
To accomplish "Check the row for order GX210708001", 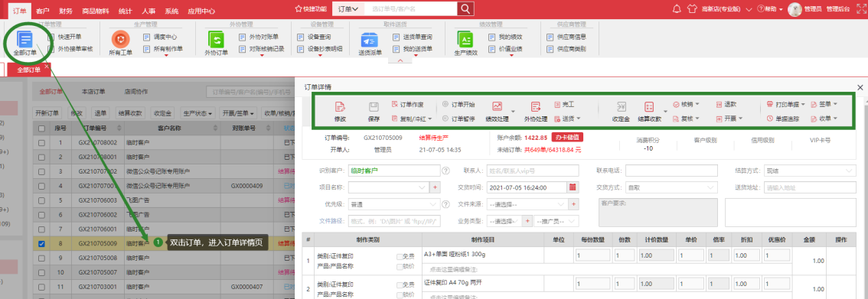I will point(41,157).
